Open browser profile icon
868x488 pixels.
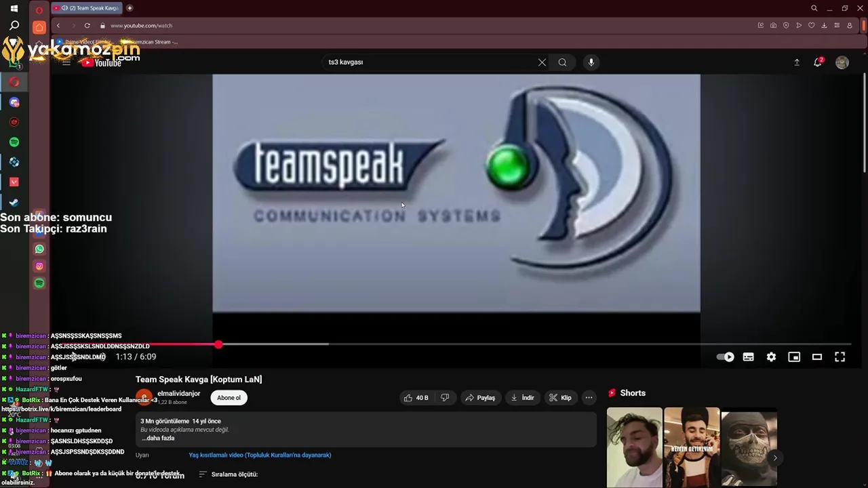850,26
